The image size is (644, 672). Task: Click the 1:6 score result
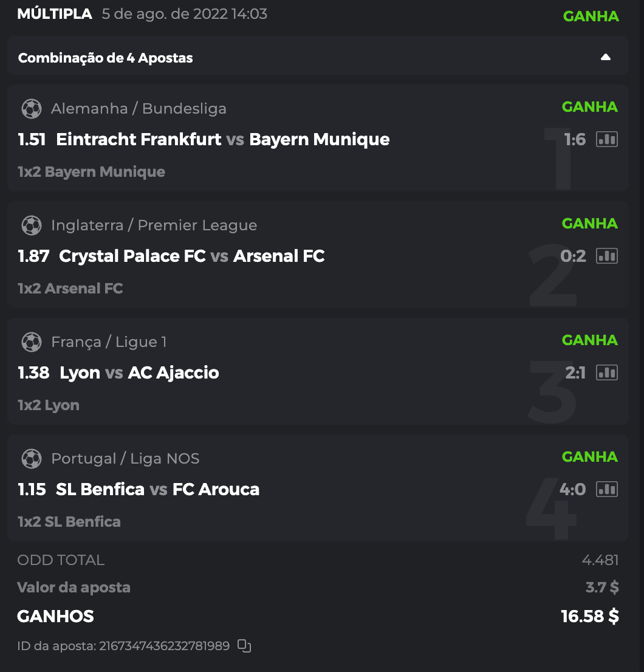[x=575, y=140]
